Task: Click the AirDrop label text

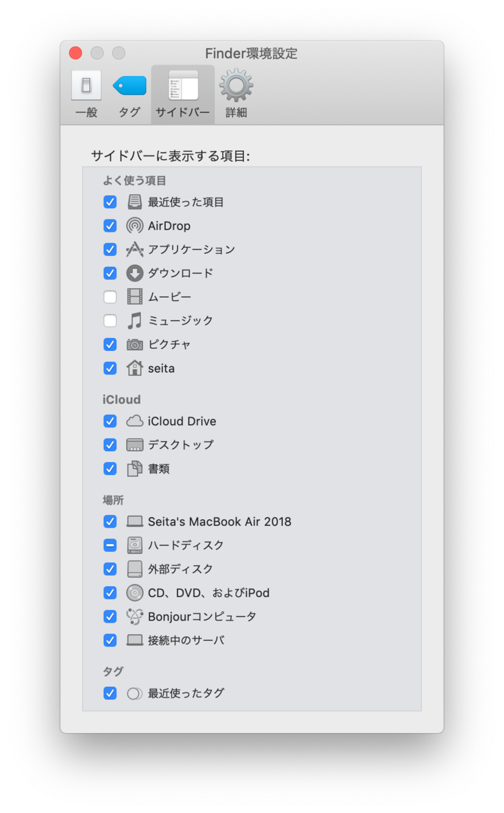Action: click(x=169, y=226)
